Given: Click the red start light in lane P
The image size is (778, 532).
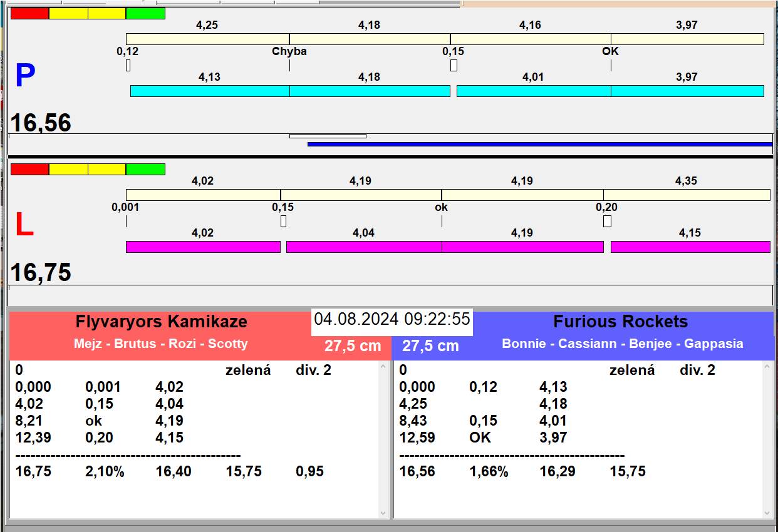Looking at the screenshot, I should (x=29, y=13).
